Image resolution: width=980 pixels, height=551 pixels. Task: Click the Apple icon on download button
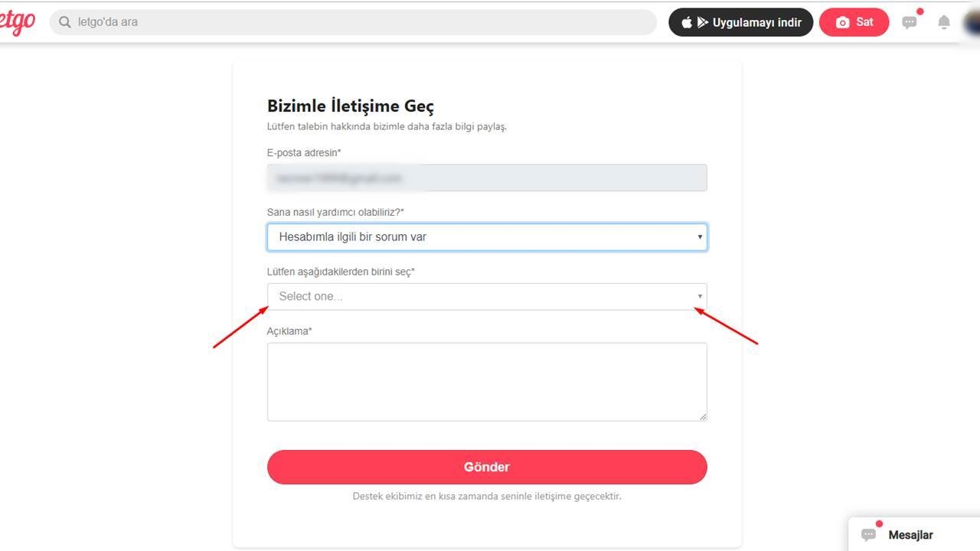(x=687, y=22)
